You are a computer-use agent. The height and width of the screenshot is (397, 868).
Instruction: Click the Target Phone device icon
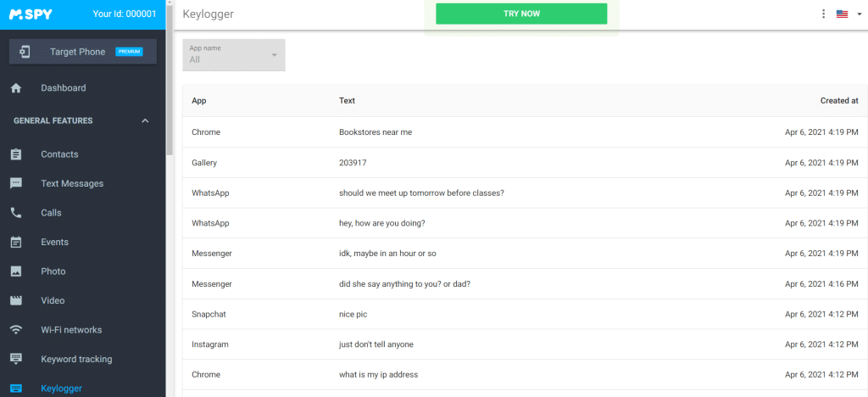pyautogui.click(x=25, y=52)
